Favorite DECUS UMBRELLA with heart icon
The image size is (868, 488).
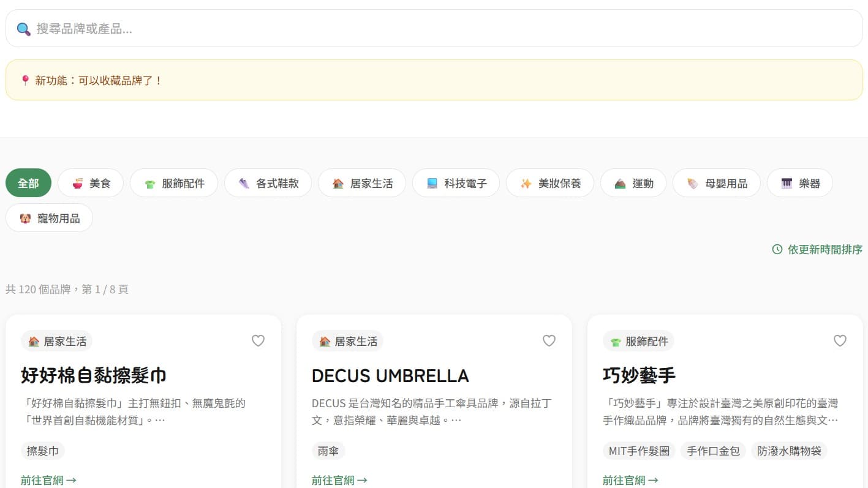pos(549,340)
